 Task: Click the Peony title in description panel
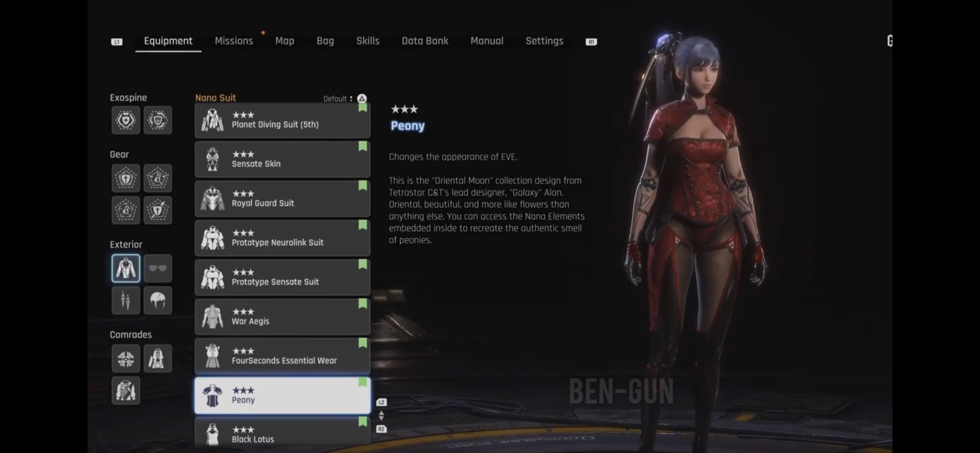click(x=408, y=126)
